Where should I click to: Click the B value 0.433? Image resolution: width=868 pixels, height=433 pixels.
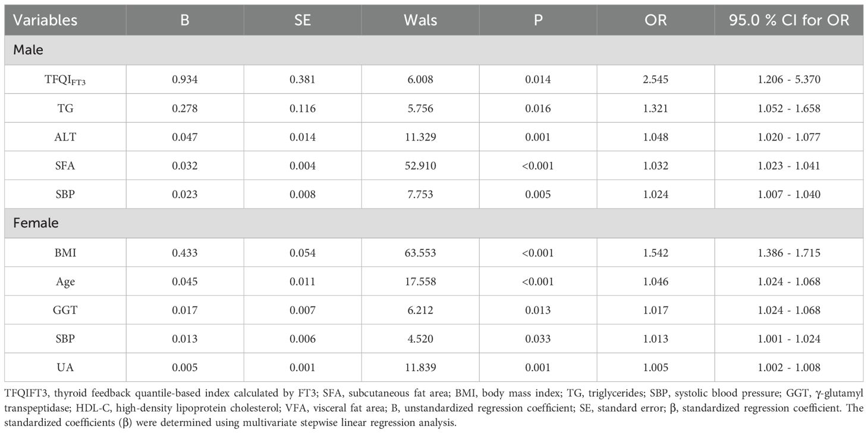pos(185,253)
